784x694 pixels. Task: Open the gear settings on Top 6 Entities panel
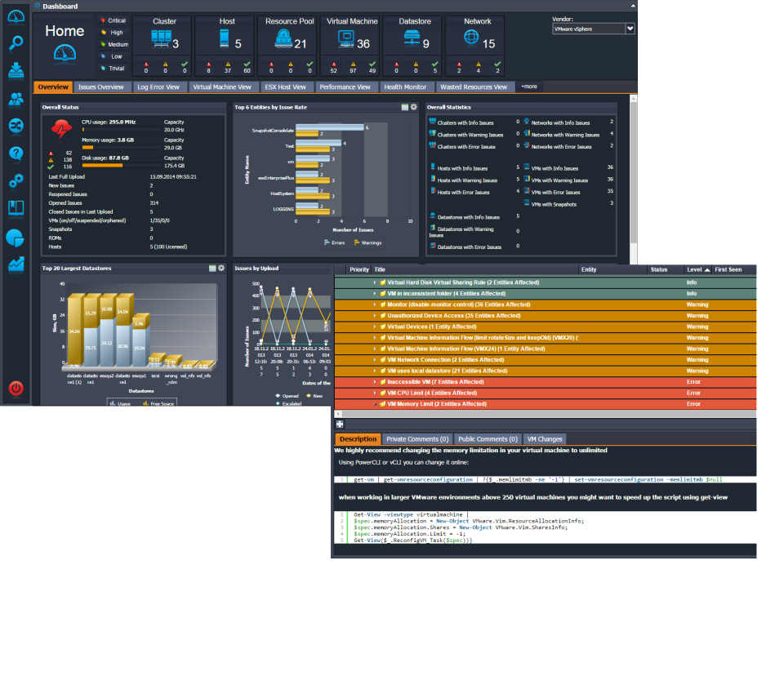414,107
